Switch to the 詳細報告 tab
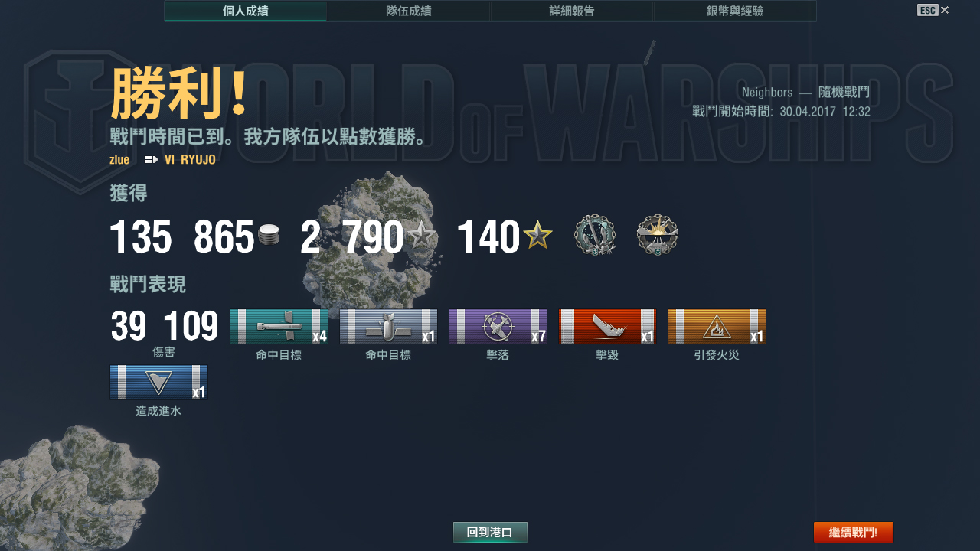 tap(571, 11)
